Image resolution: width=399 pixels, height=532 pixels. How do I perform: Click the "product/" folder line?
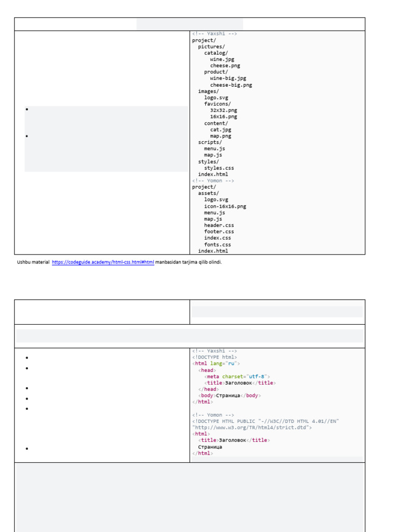(216, 72)
